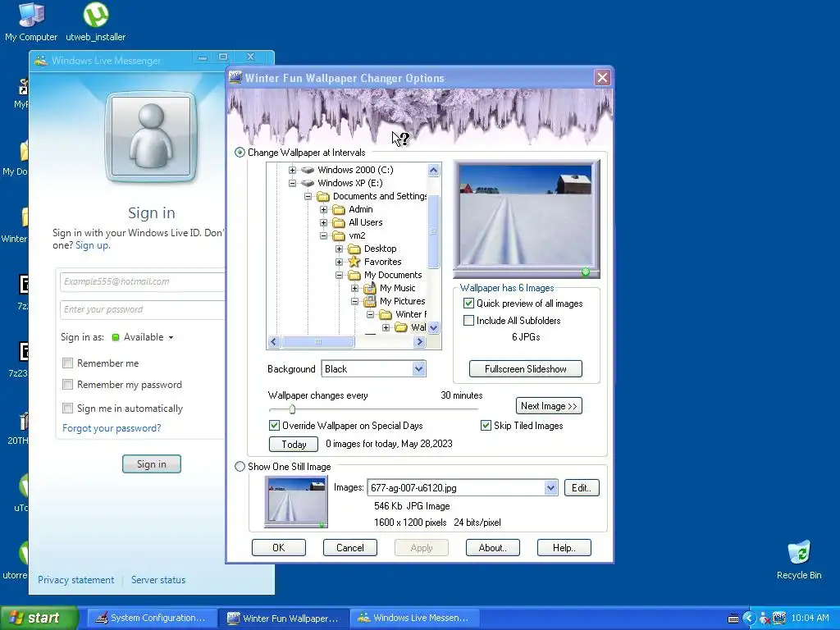Click the vm2 folder icon
This screenshot has height=630, width=840.
coord(339,235)
